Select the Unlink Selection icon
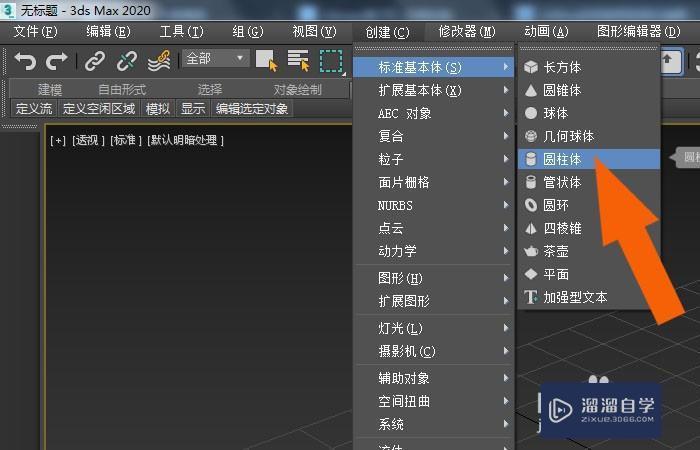This screenshot has width=700, height=450. point(127,61)
